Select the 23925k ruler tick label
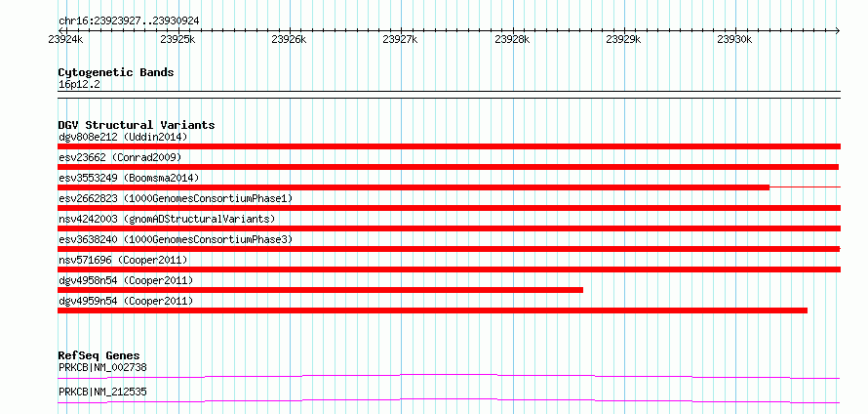Viewport: 868px width, 414px height. [178, 39]
